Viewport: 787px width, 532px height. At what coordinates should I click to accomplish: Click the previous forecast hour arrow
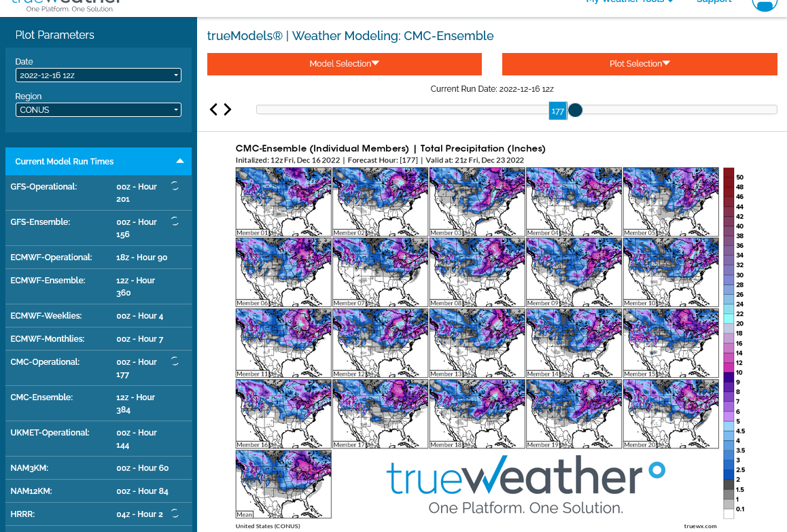(x=213, y=109)
